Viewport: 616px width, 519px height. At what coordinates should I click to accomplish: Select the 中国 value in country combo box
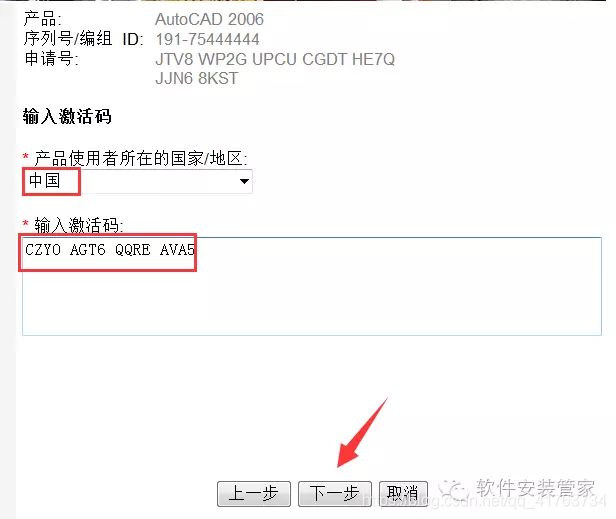click(44, 181)
